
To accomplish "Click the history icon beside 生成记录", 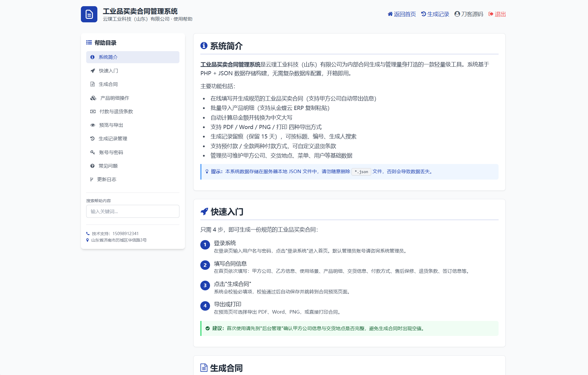I will tap(424, 14).
